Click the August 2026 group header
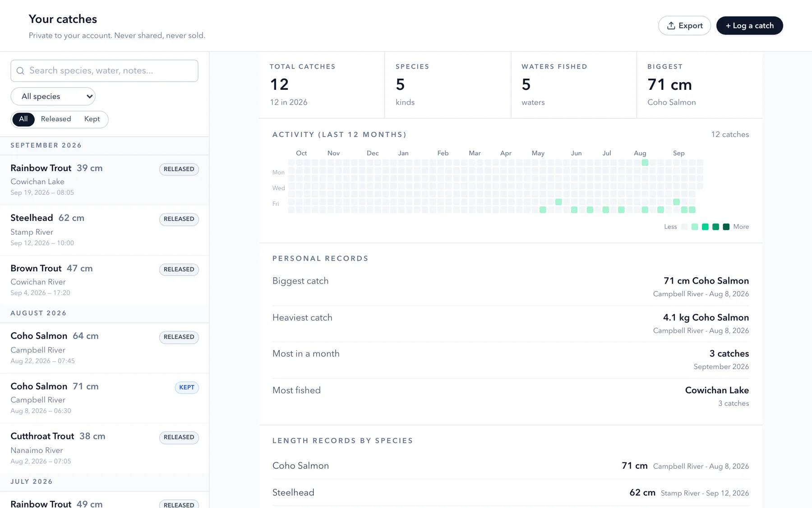This screenshot has height=508, width=812. [x=104, y=313]
